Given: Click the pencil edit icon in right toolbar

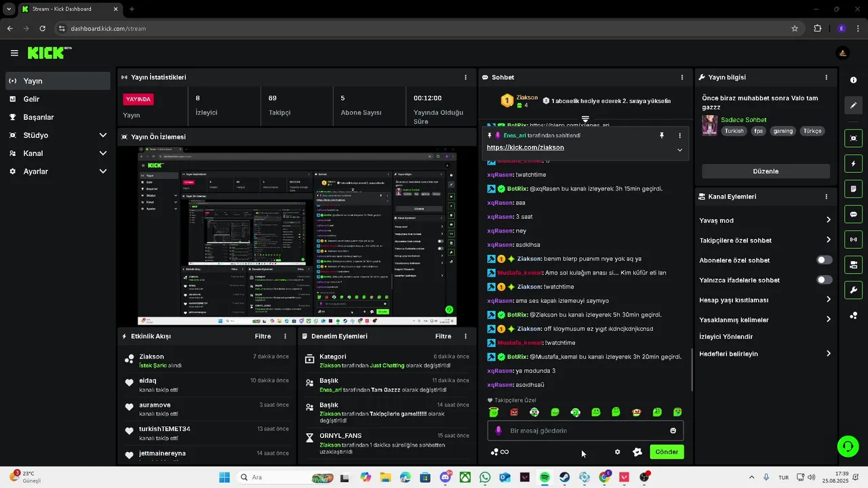Looking at the screenshot, I should [853, 105].
